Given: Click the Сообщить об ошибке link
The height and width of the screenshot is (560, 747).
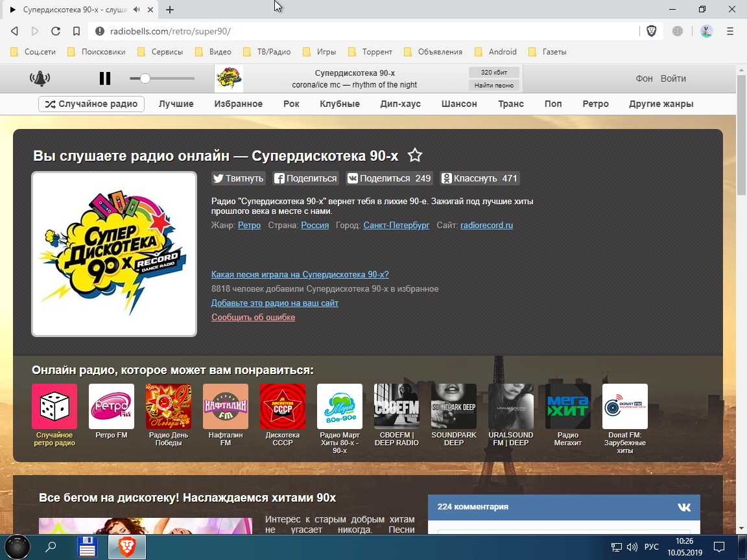Looking at the screenshot, I should (253, 317).
